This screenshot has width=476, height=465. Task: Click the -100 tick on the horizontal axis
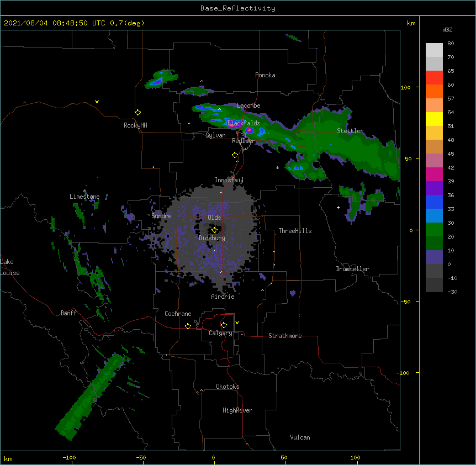(x=69, y=458)
